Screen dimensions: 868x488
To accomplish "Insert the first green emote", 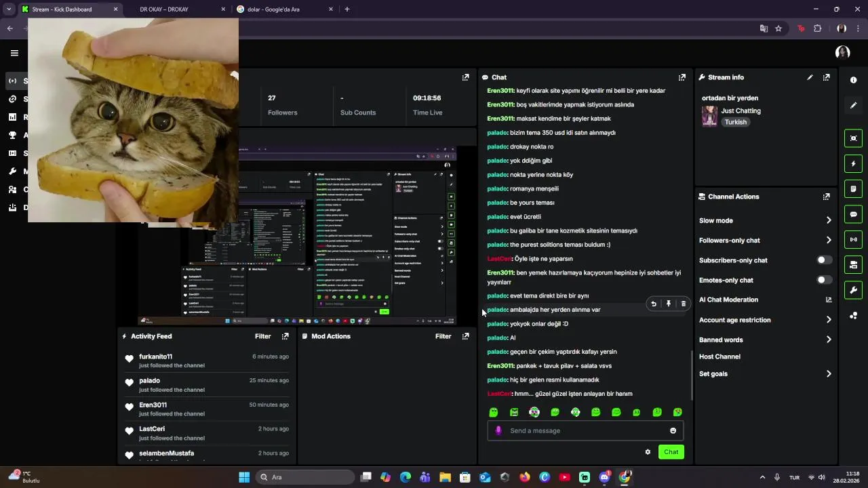I will [494, 412].
